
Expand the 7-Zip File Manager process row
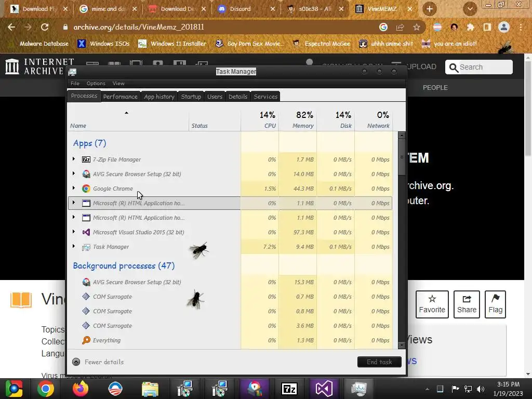click(x=74, y=159)
